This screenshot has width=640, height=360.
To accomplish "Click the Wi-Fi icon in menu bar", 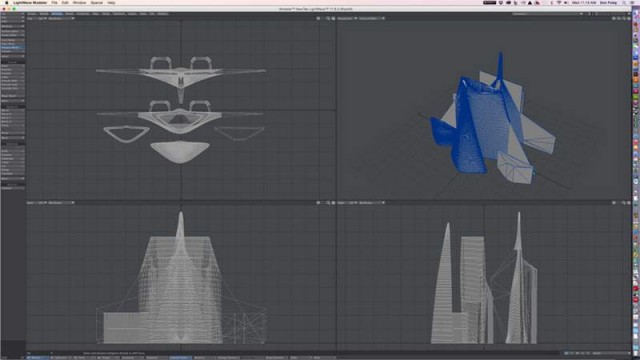I will tap(559, 2).
